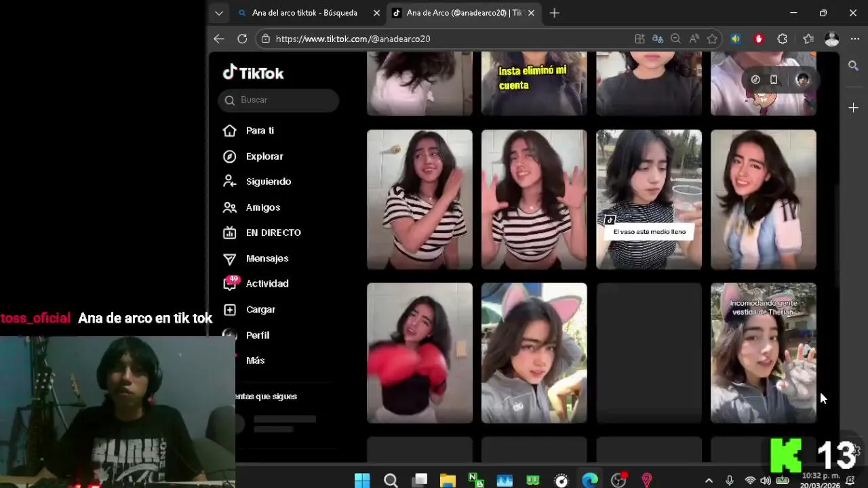Click the blue speaker extension icon

click(735, 39)
